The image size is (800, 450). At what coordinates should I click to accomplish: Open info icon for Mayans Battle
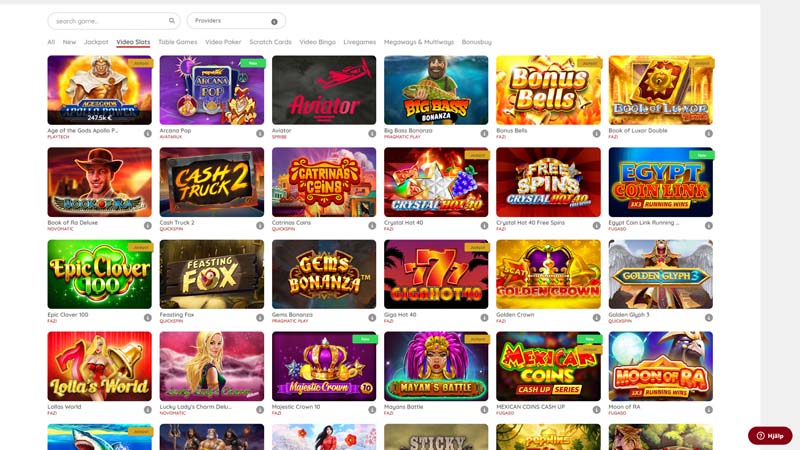(484, 409)
